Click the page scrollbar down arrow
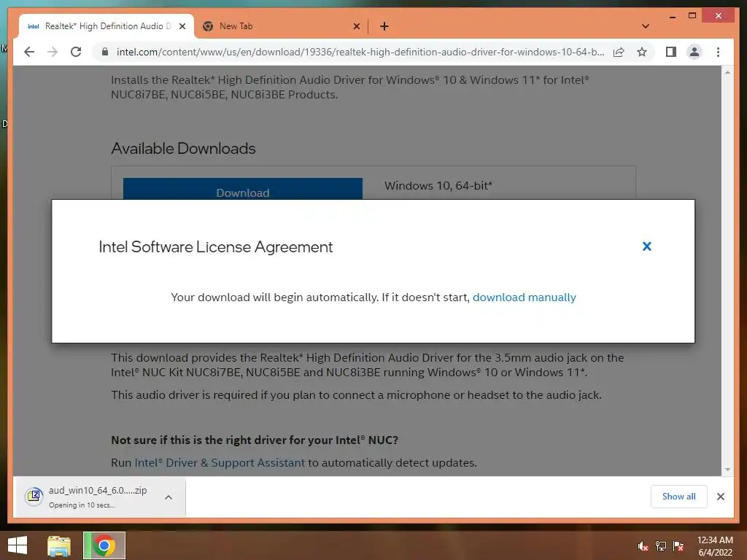The width and height of the screenshot is (747, 560). [727, 470]
